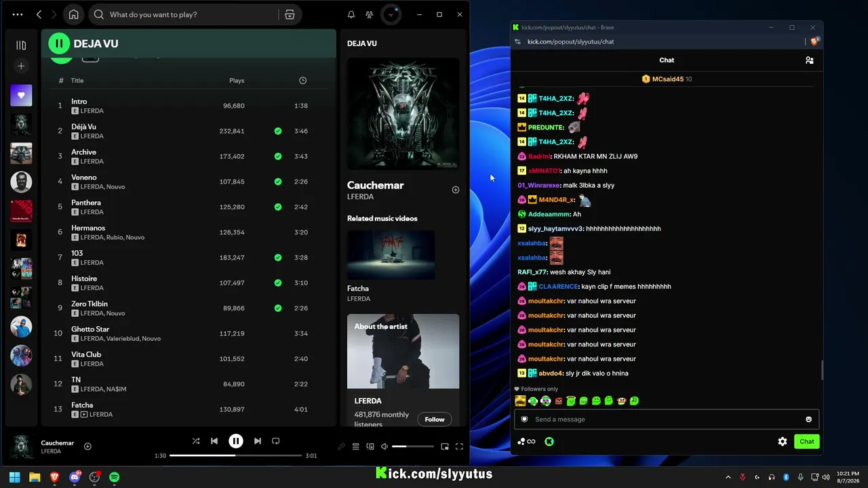Open Bluetooth tray icon
The image size is (868, 488).
tap(787, 477)
